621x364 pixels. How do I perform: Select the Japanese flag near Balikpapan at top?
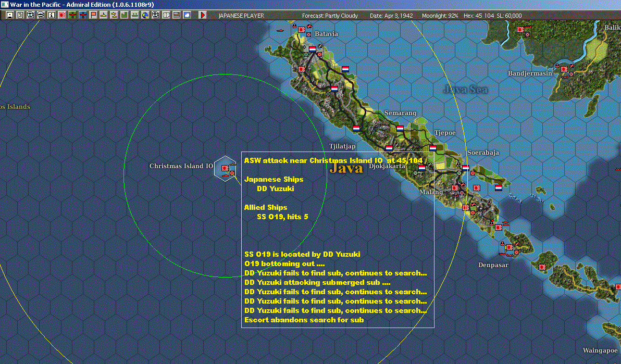pos(520,30)
